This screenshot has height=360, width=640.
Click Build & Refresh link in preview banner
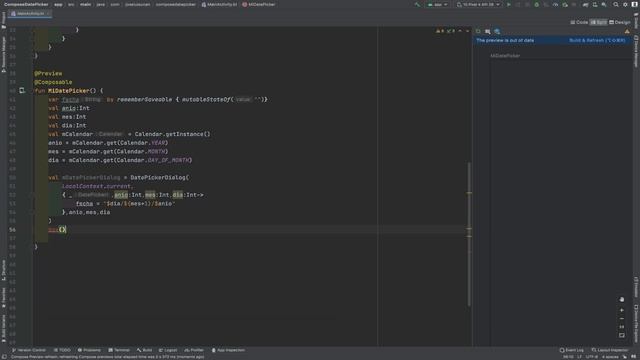597,40
